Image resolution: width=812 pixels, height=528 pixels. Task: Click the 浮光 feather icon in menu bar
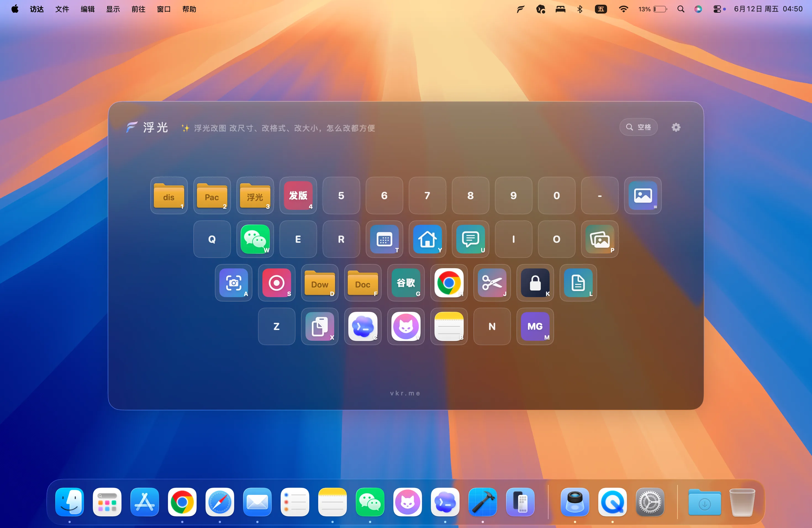coord(521,9)
